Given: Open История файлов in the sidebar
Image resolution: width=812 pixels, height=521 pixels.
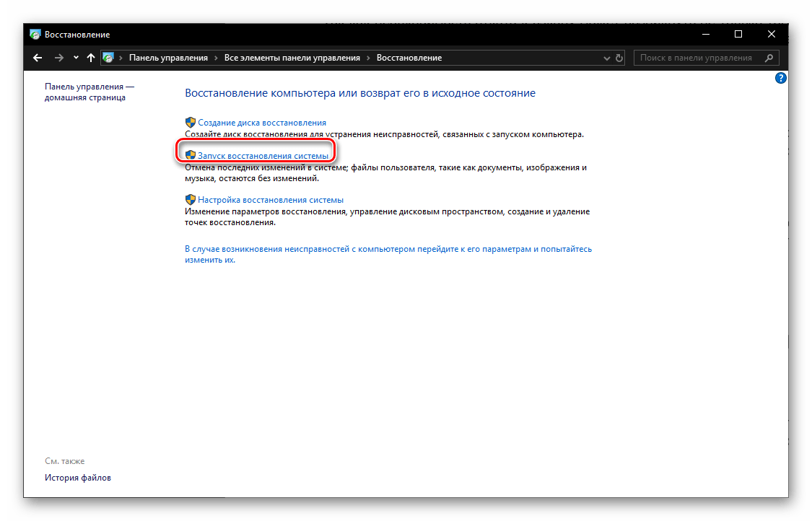Looking at the screenshot, I should click(78, 478).
